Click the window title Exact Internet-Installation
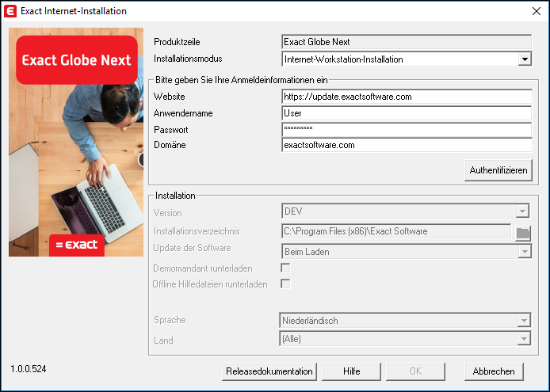550x392 pixels. click(74, 11)
